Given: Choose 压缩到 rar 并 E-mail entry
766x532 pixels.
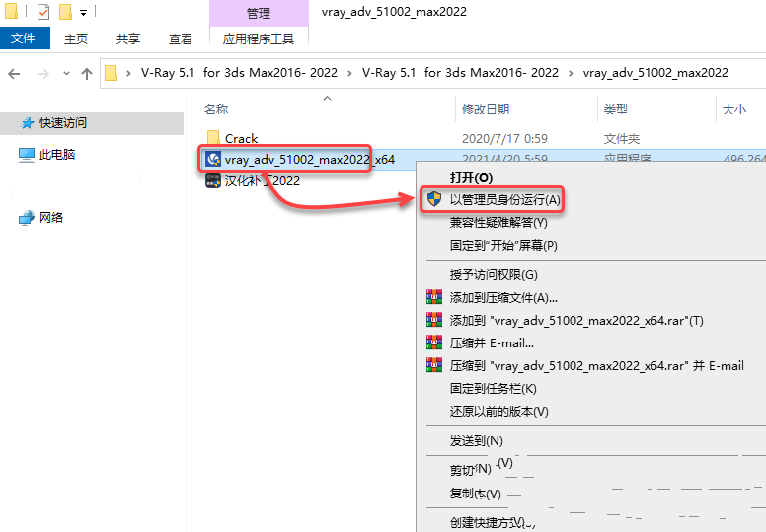Looking at the screenshot, I should (597, 366).
